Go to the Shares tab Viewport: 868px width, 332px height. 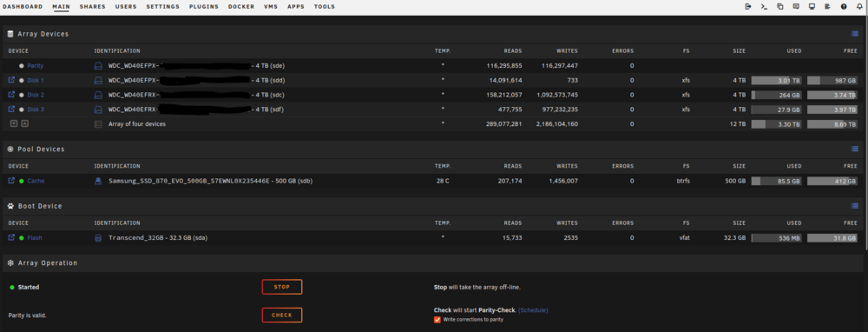(93, 7)
